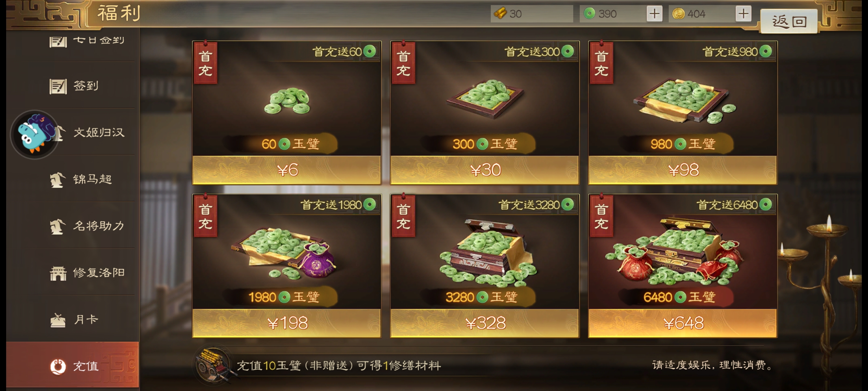Screen dimensions: 868x391
Task: Click the 返回 back button
Action: [x=789, y=22]
